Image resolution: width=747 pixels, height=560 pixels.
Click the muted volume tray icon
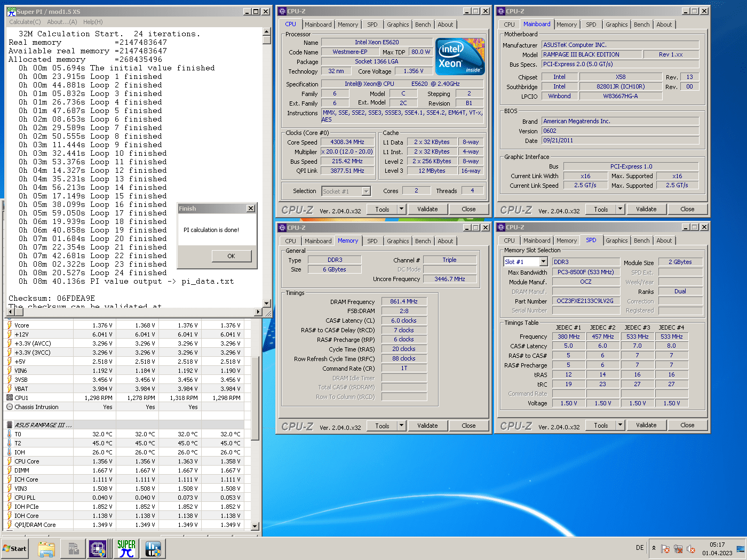pos(691,549)
